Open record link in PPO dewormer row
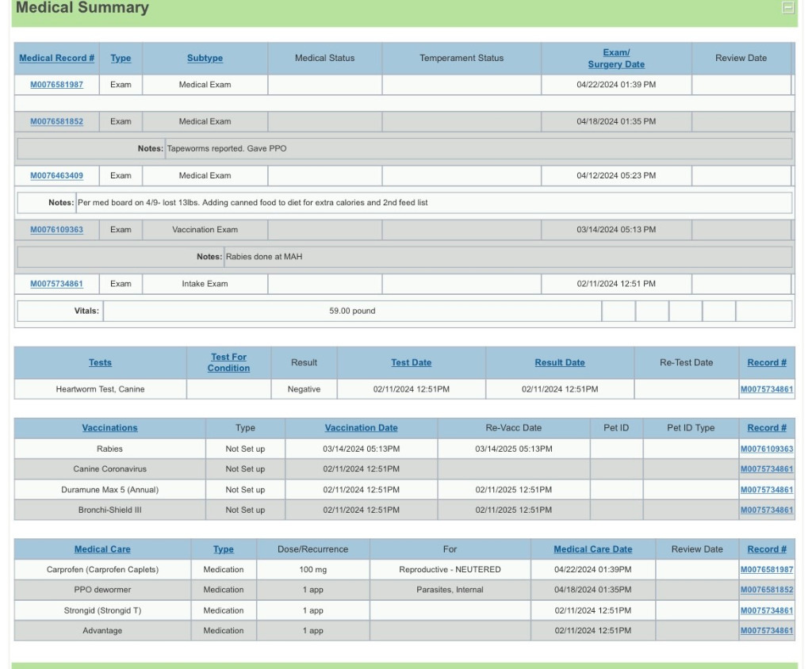This screenshot has height=669, width=812. point(767,590)
